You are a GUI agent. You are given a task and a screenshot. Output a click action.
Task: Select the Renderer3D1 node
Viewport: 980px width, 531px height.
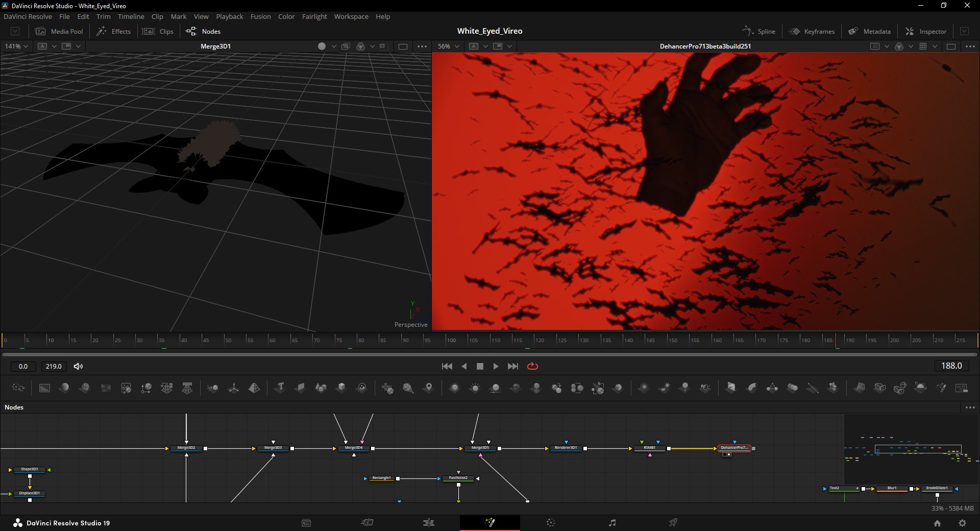coord(566,448)
